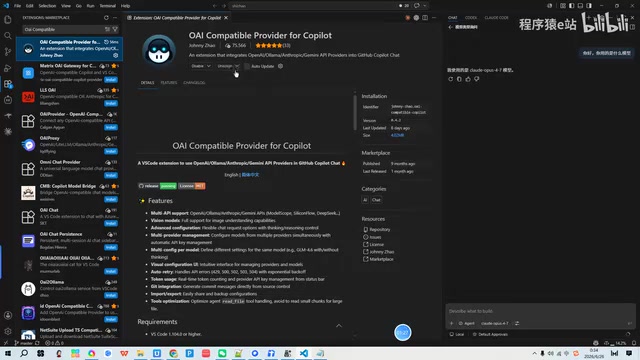Screen dimensions: 640x360
Task: Open the extensions filter funnel icon
Action: pyautogui.click(x=115, y=29)
